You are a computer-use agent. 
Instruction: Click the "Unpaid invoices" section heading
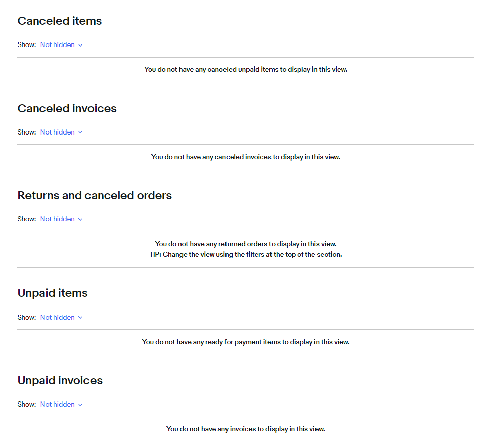tap(60, 381)
